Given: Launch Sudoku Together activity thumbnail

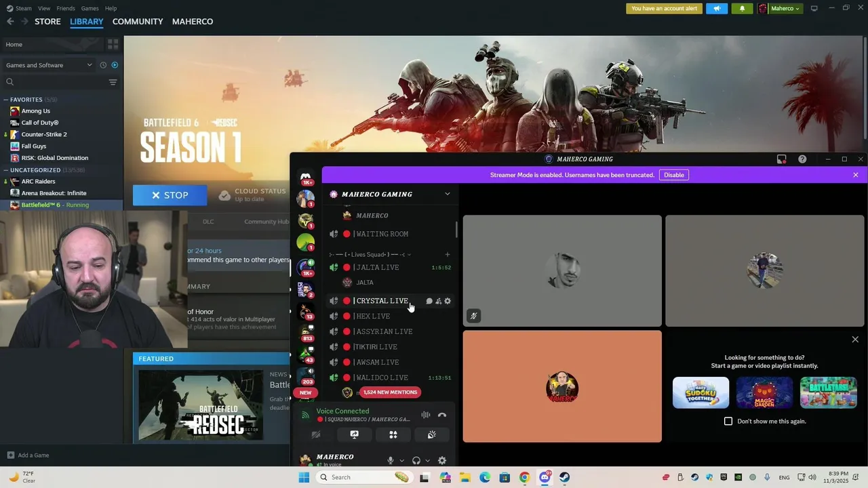Looking at the screenshot, I should click(701, 393).
